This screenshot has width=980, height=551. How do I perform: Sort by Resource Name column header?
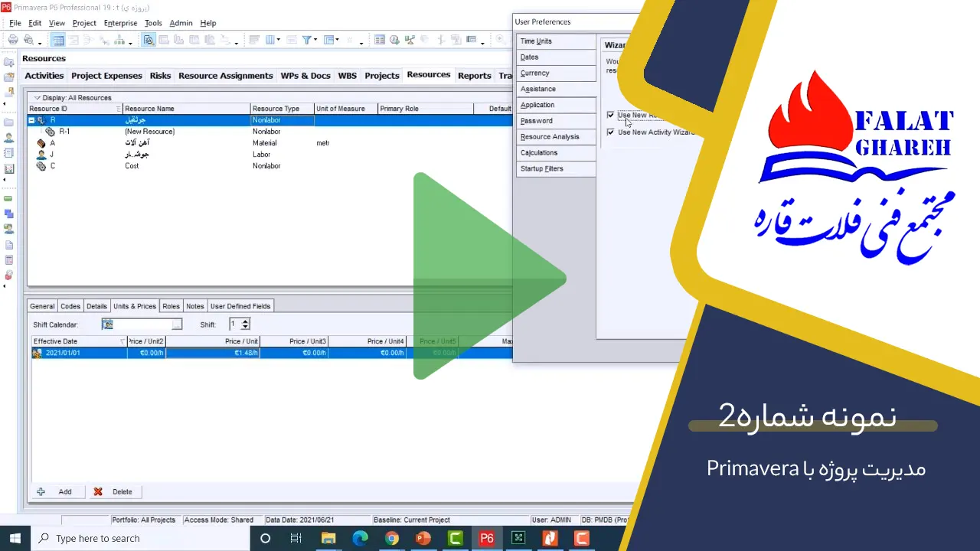(x=186, y=109)
